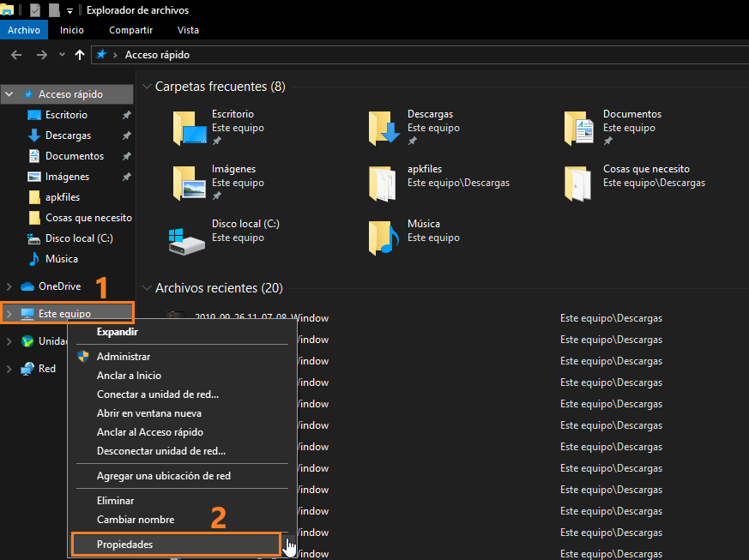Select Administrar in the context menu
This screenshot has height=560, width=749.
pyautogui.click(x=124, y=357)
